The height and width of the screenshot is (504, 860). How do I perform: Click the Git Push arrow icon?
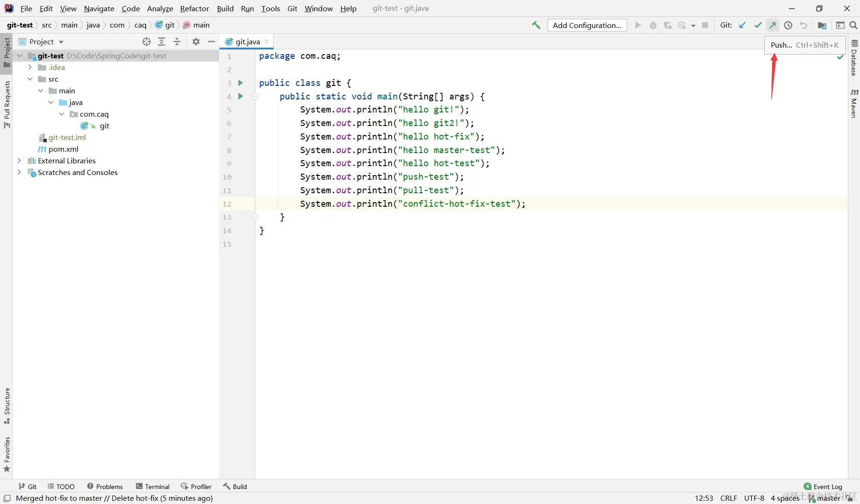tap(773, 25)
